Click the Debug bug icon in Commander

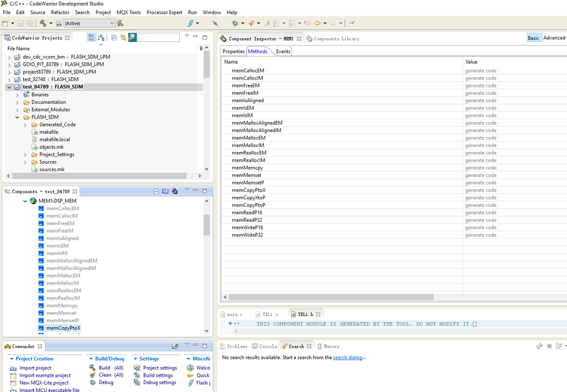pos(93,382)
